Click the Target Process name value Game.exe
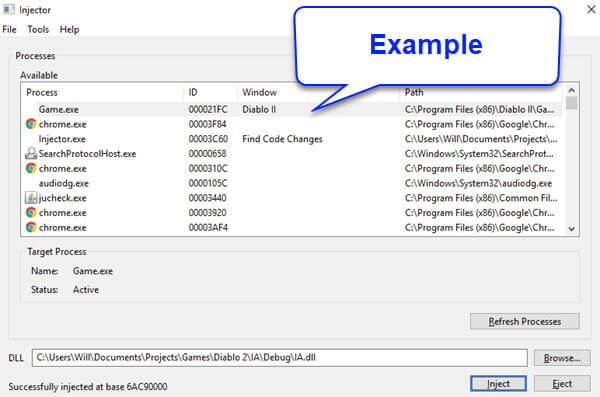Image resolution: width=600 pixels, height=397 pixels. [x=93, y=271]
